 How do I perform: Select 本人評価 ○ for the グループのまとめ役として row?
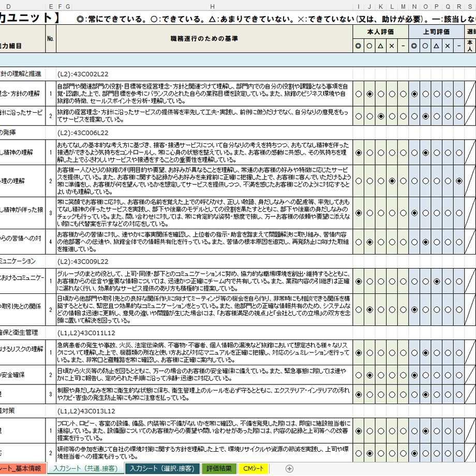(x=370, y=281)
